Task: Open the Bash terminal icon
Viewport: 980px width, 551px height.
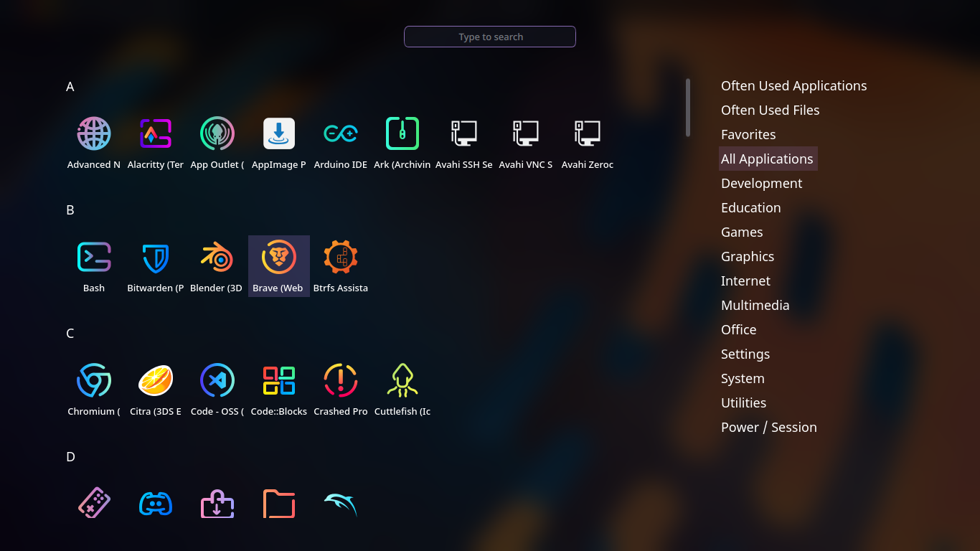Action: coord(94,258)
